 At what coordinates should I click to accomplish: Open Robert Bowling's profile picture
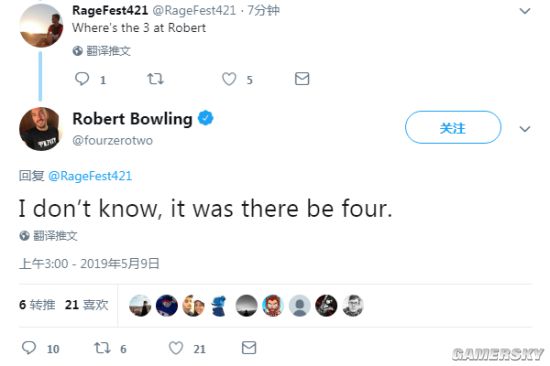pyautogui.click(x=40, y=129)
